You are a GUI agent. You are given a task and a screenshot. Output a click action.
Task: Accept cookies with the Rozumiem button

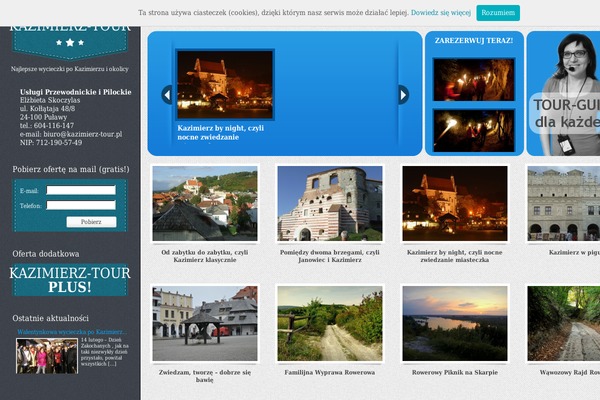tap(498, 13)
